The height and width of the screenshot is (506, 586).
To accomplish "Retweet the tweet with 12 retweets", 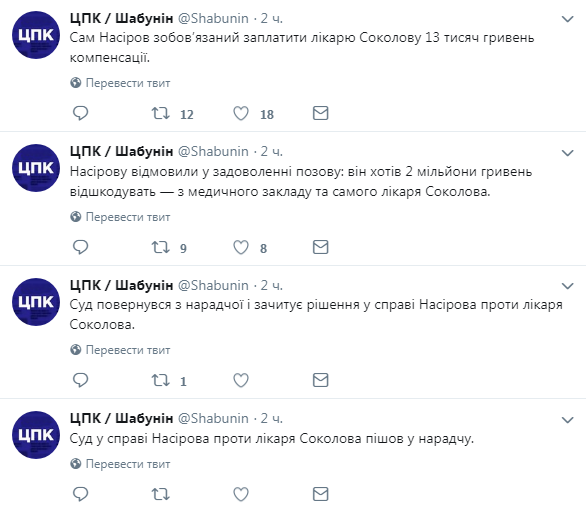I will pos(160,113).
